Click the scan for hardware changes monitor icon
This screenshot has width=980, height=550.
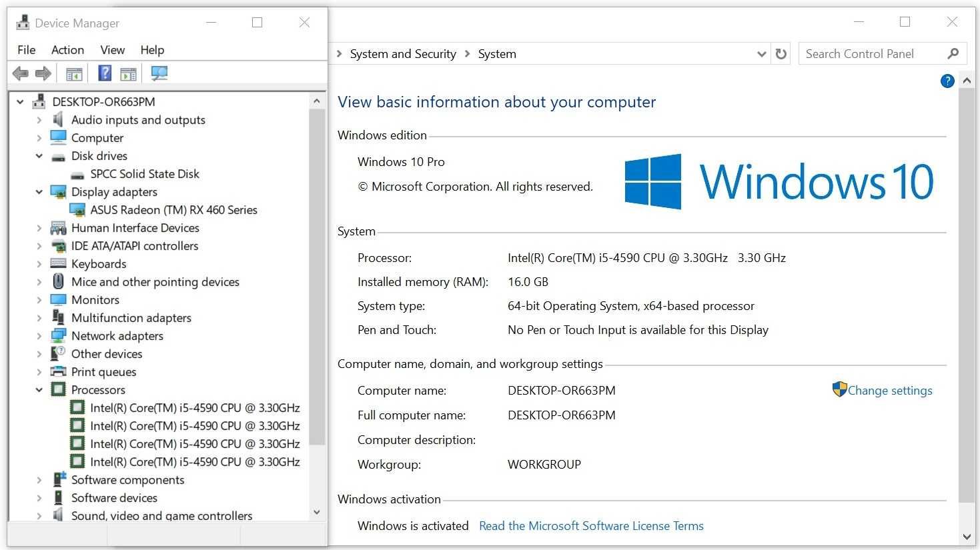pyautogui.click(x=159, y=73)
